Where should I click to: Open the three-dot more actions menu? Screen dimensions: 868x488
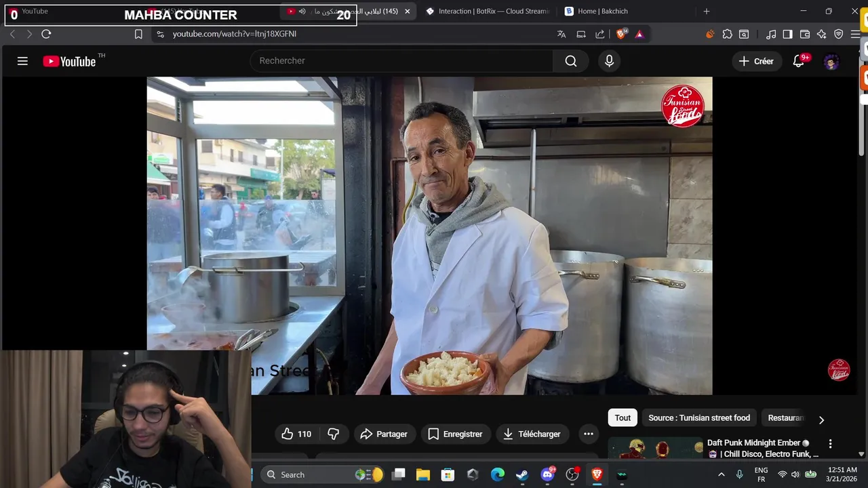(589, 434)
